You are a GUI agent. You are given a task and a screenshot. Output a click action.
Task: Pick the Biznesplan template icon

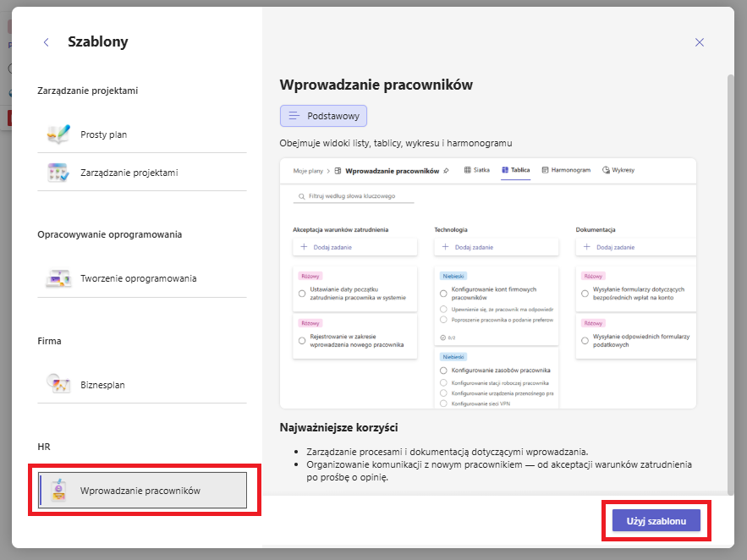(x=58, y=384)
